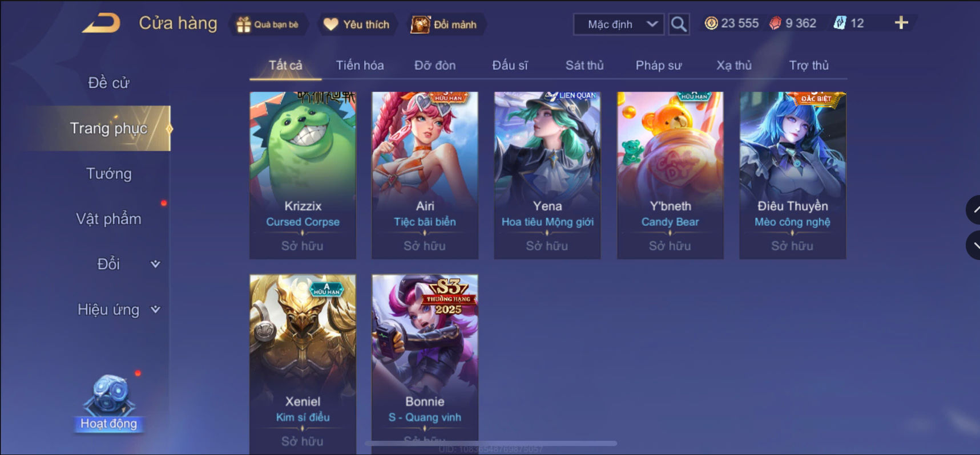This screenshot has height=455, width=980.
Task: Click the plus icon to add currency
Action: click(901, 23)
